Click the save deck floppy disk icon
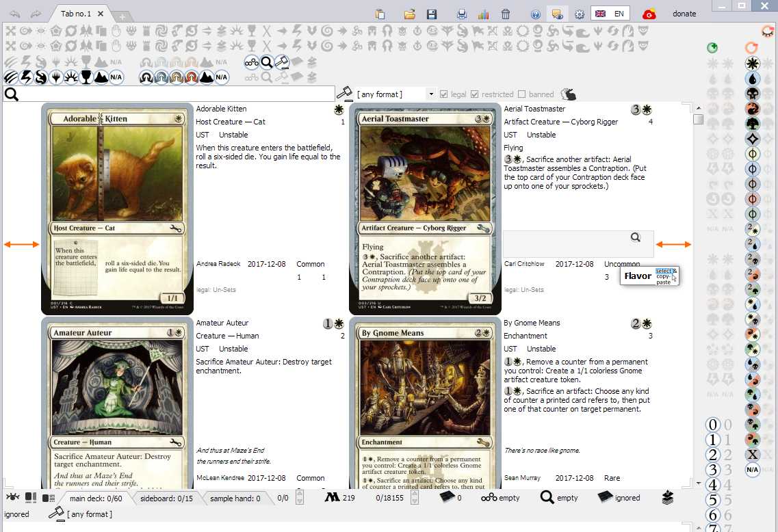Screen dimensions: 778x532 [432, 14]
